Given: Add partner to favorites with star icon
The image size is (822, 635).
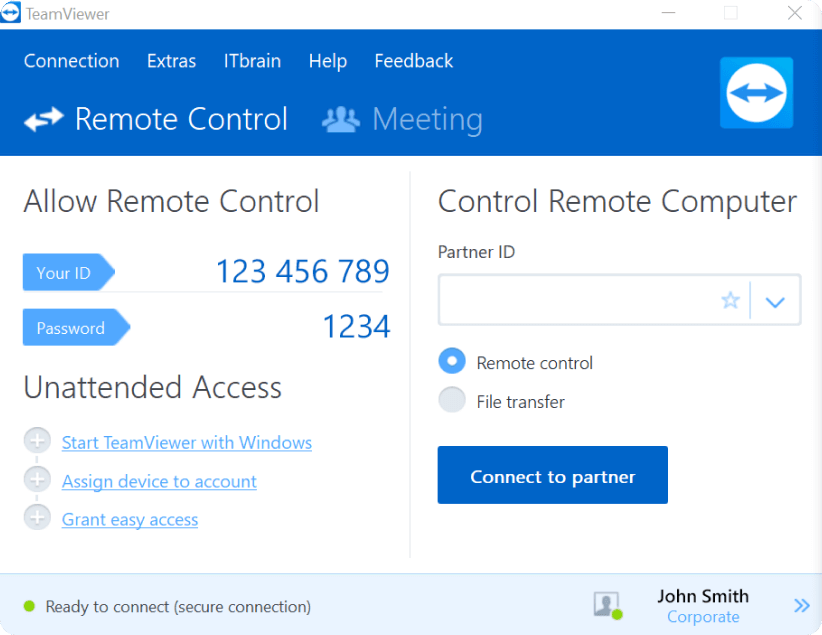Looking at the screenshot, I should [730, 300].
